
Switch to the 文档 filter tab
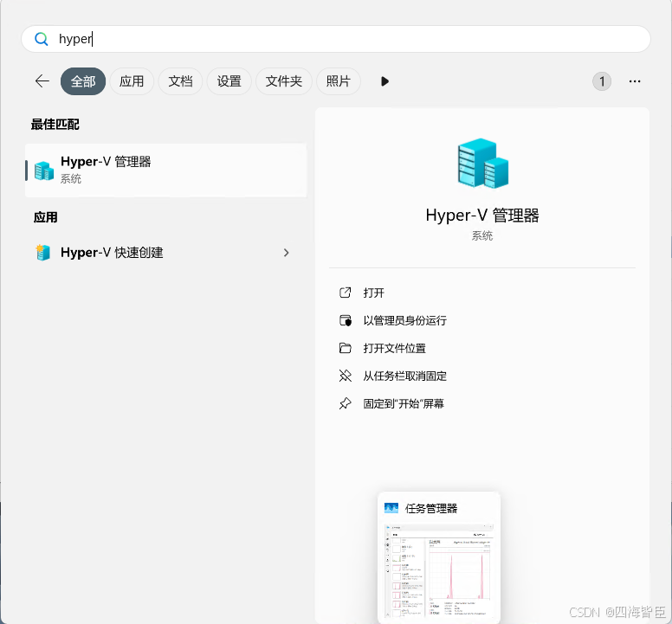[x=180, y=81]
